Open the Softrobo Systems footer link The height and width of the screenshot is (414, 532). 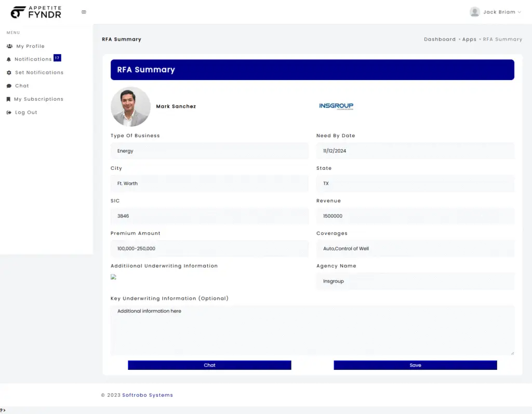(148, 395)
